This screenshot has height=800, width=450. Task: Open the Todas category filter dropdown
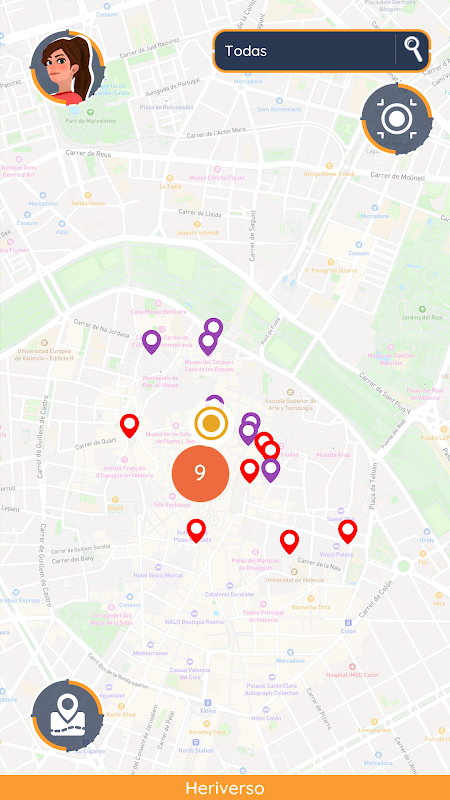(305, 51)
